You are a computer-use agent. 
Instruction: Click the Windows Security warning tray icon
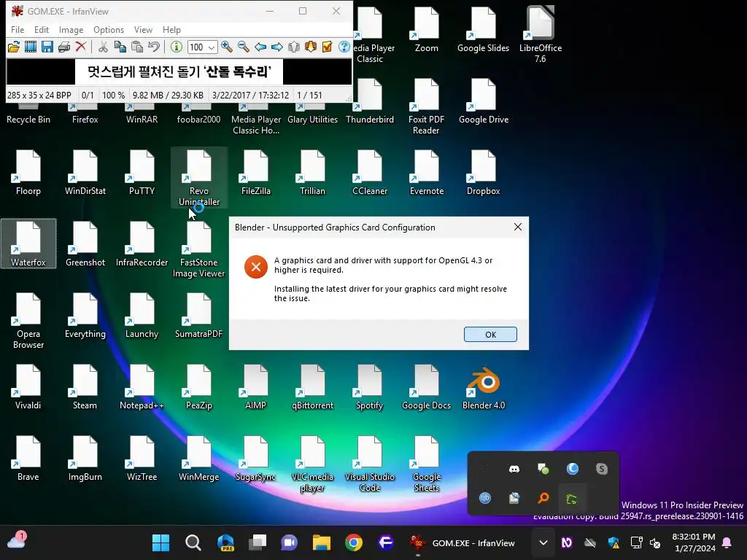(614, 542)
